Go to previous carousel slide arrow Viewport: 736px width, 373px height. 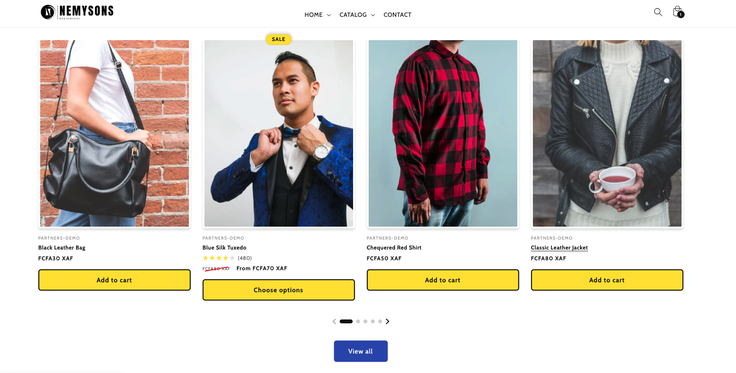[334, 321]
